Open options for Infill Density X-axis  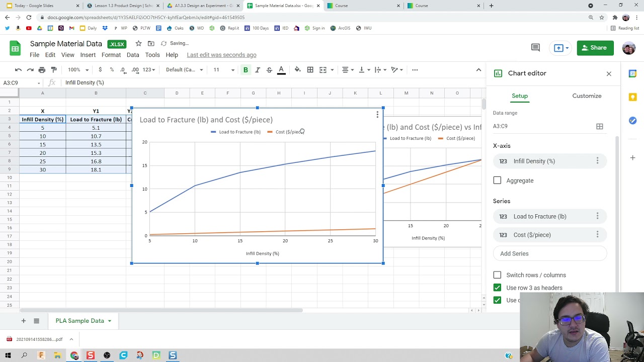pyautogui.click(x=597, y=161)
